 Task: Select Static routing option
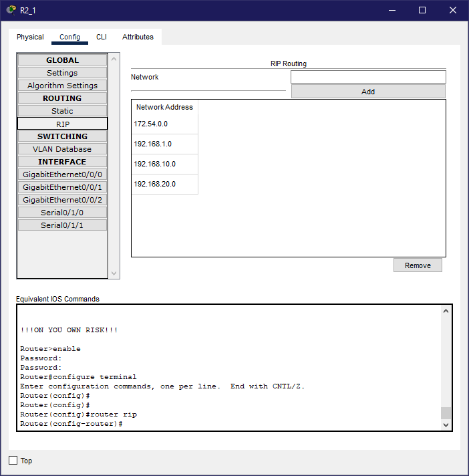click(62, 111)
